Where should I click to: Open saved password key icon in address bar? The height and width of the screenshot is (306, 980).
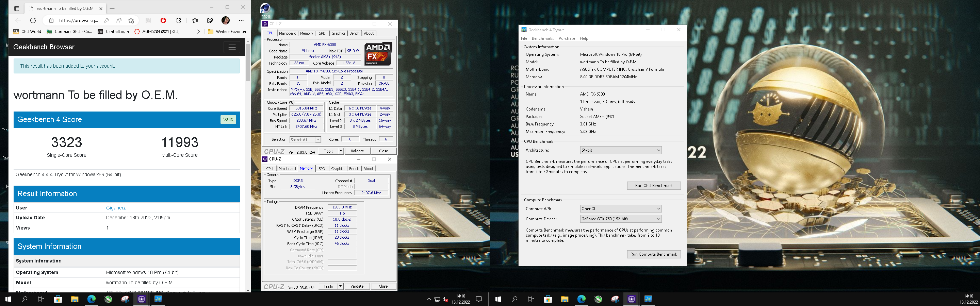(107, 20)
